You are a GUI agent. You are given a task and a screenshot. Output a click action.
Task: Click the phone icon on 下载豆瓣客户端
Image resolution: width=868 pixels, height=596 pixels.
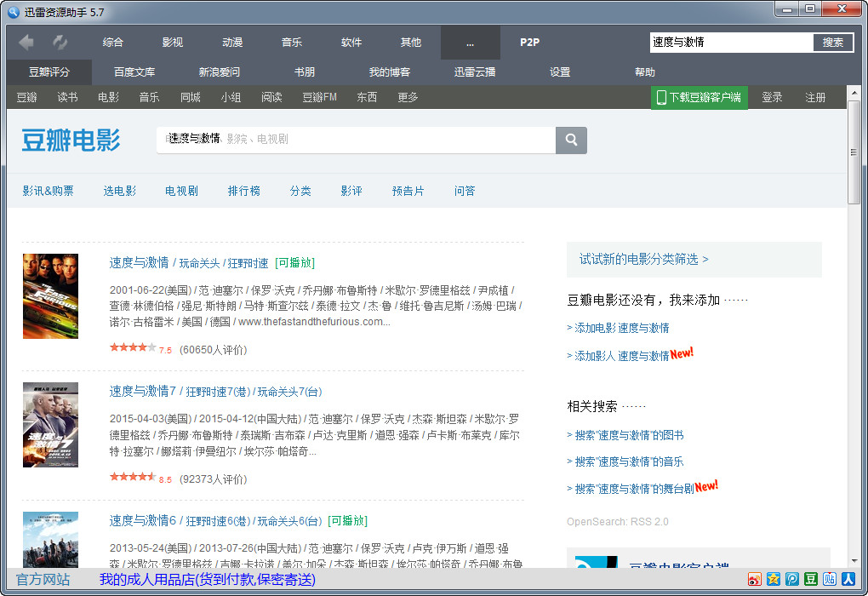661,97
